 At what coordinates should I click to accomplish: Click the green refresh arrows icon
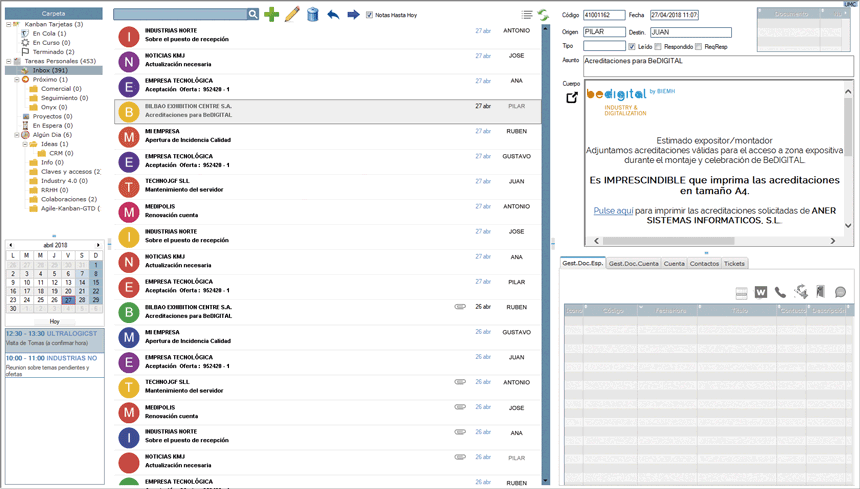[543, 15]
